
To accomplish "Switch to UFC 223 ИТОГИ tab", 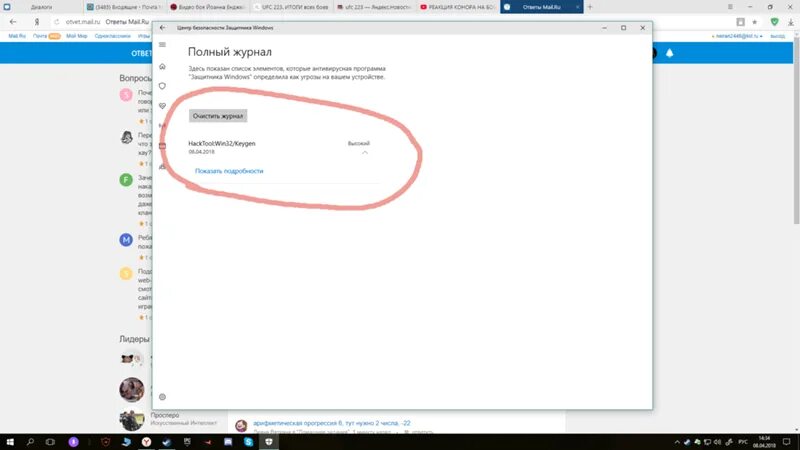I will point(291,7).
